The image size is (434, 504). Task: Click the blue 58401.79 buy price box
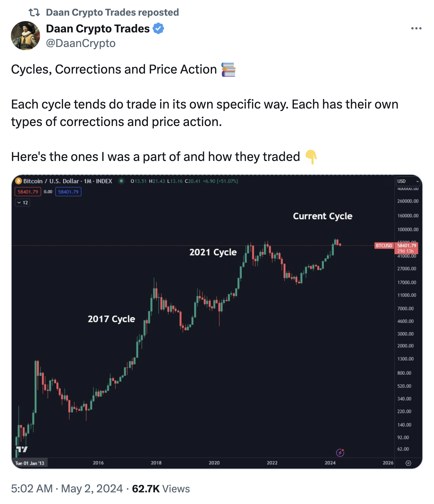pyautogui.click(x=68, y=192)
